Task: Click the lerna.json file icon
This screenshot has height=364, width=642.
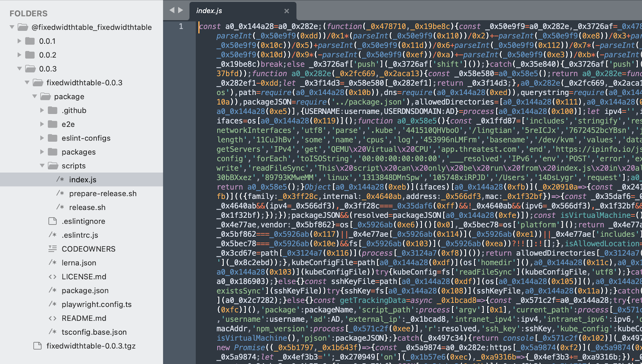Action: [x=53, y=262]
